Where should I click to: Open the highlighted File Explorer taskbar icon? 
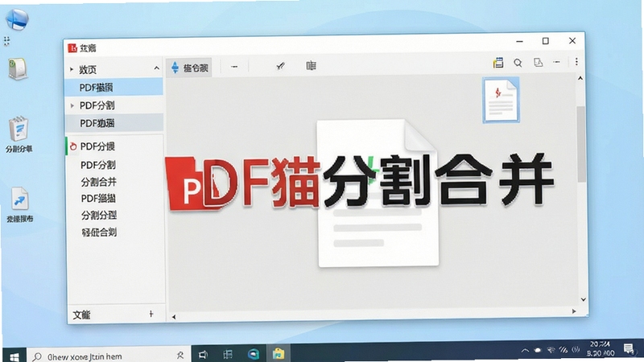click(x=279, y=354)
